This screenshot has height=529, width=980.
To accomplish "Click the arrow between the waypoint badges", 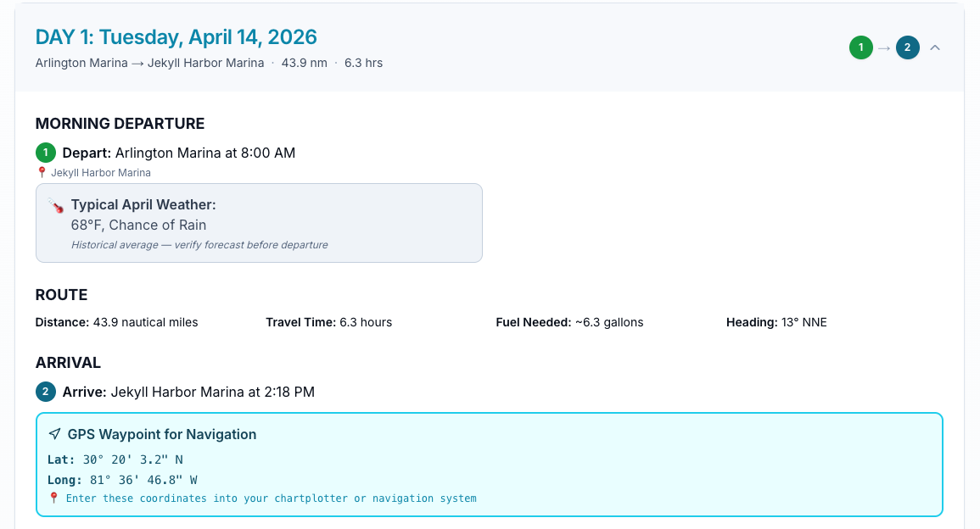I will click(883, 47).
